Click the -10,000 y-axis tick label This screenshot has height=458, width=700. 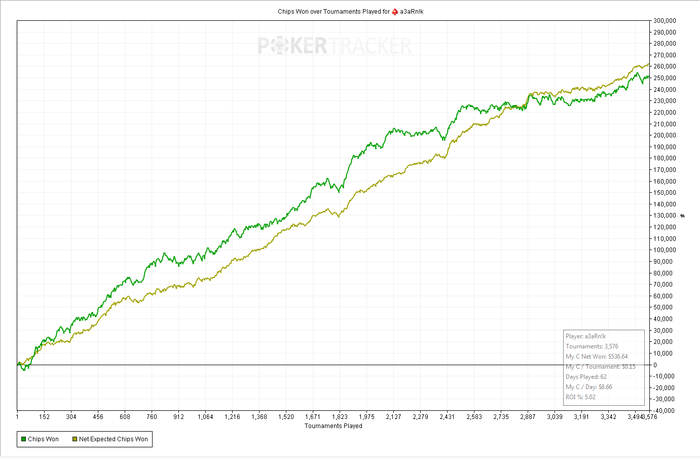click(x=664, y=376)
